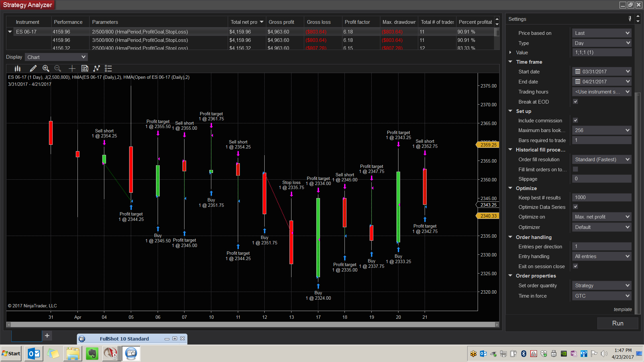Viewport: 644px width, 362px height.
Task: Open the data box search icon
Action: coord(85,68)
